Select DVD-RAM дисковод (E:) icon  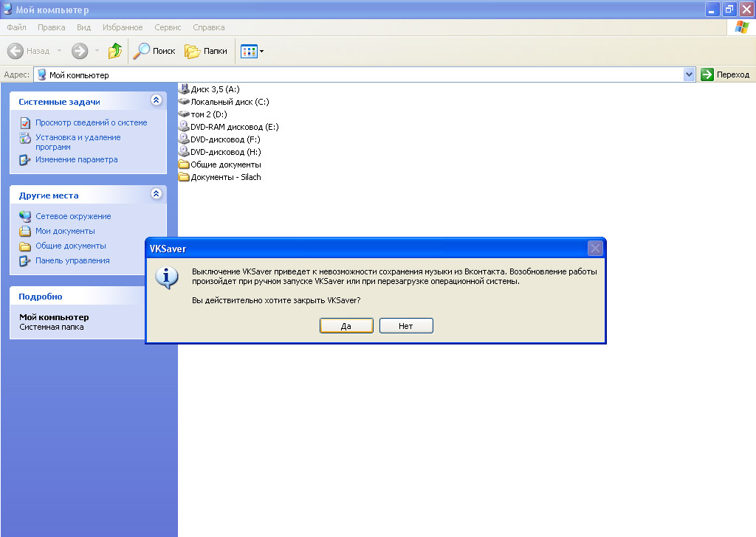pos(184,126)
